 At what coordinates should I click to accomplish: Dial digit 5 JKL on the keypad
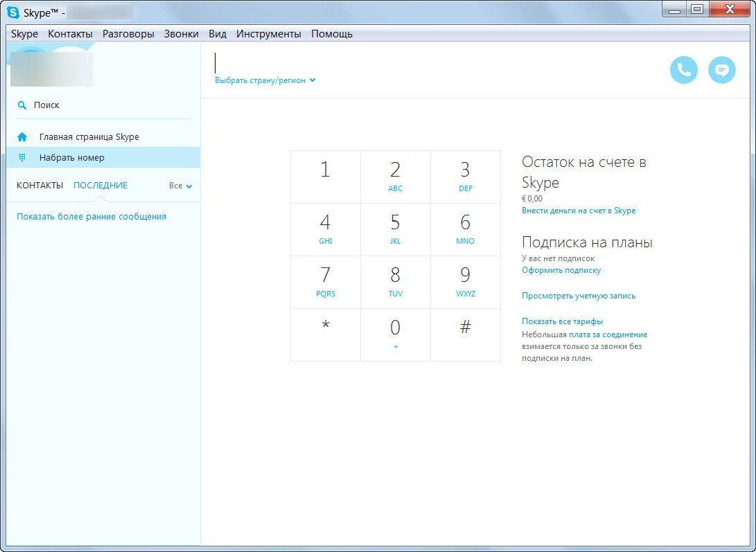(x=396, y=229)
